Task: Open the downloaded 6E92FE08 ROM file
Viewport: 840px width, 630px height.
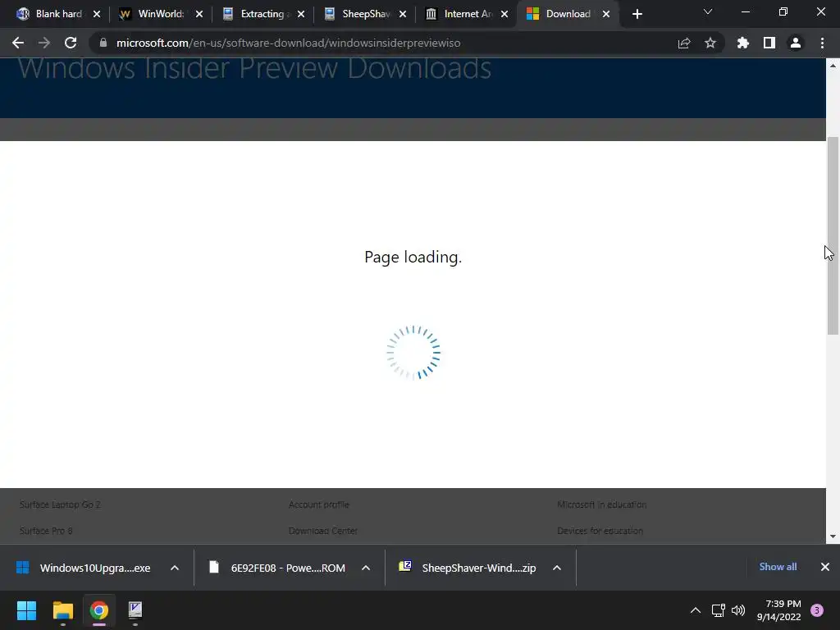Action: pos(277,568)
